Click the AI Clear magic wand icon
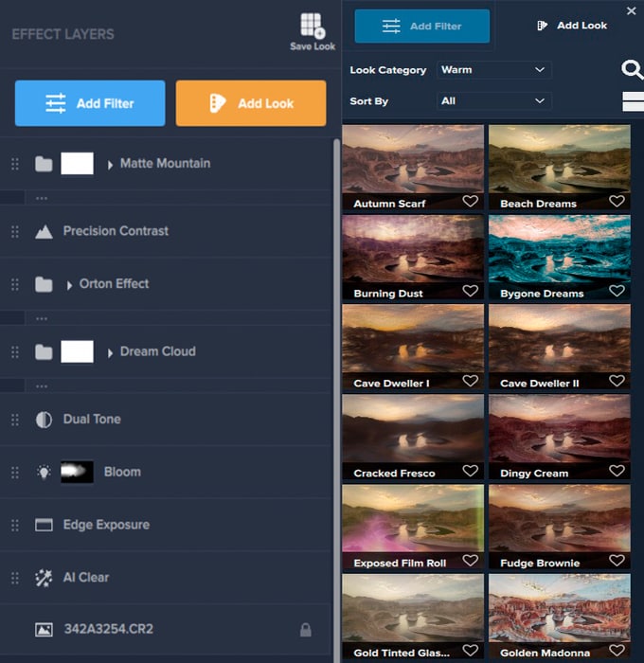644x663 pixels. point(44,578)
